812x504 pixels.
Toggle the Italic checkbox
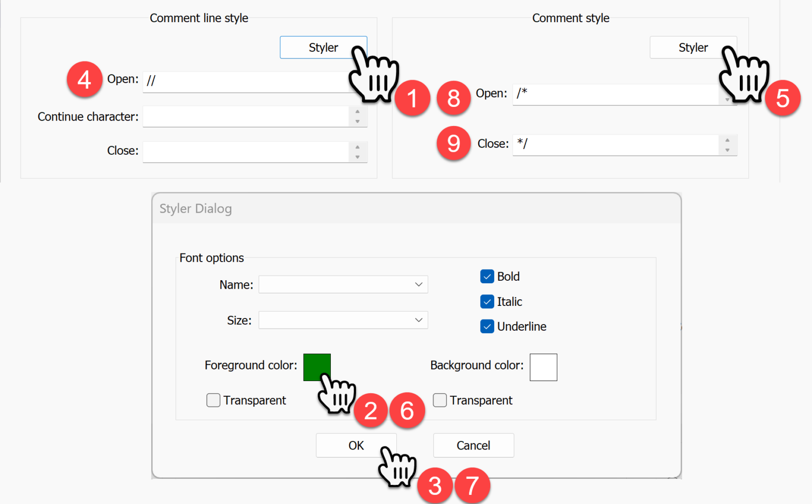pos(487,302)
